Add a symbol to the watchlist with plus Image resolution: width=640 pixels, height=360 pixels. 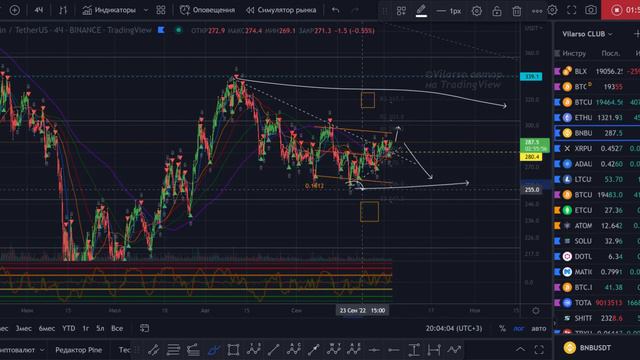tap(636, 34)
